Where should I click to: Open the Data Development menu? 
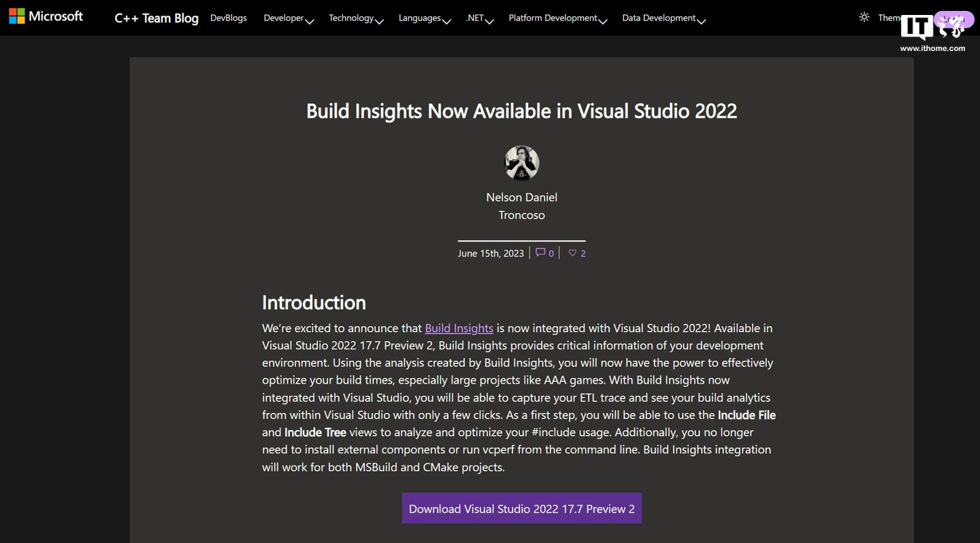[663, 18]
